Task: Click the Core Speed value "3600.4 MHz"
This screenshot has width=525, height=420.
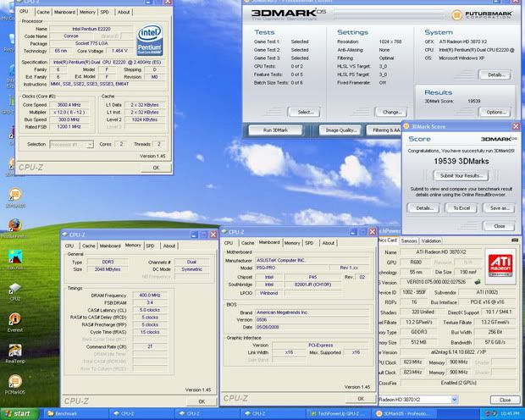Action: [x=69, y=105]
